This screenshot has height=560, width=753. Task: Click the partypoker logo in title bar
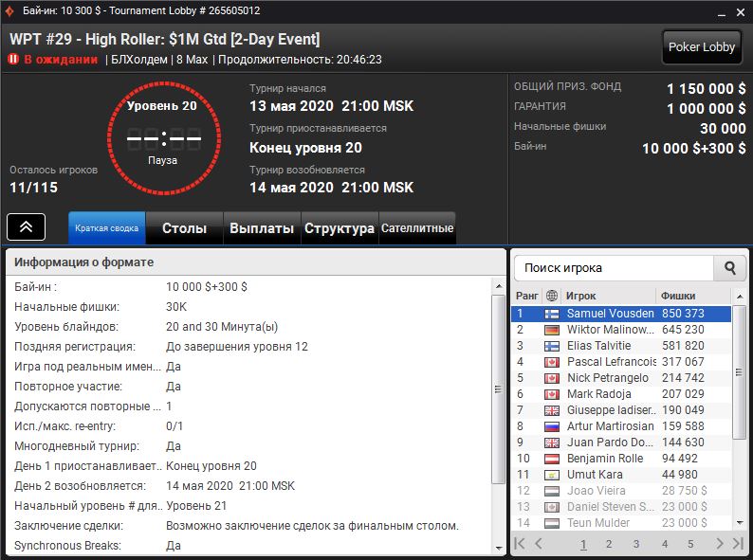pyautogui.click(x=9, y=10)
